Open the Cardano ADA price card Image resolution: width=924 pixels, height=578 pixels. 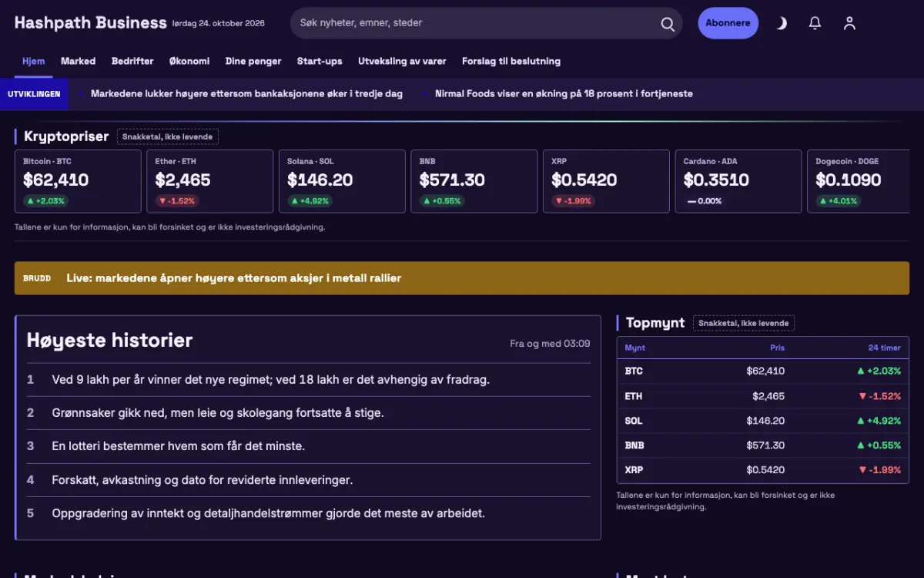pos(738,181)
